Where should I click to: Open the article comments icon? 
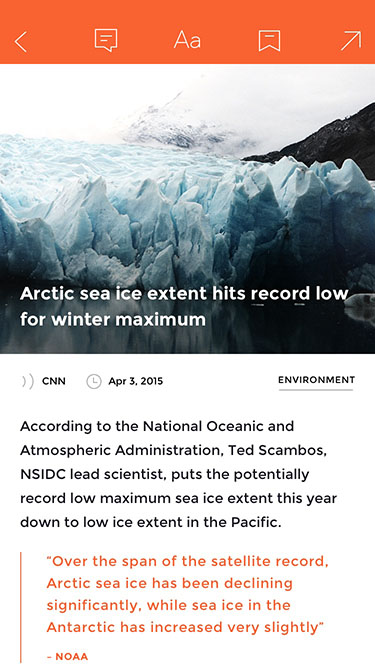105,40
